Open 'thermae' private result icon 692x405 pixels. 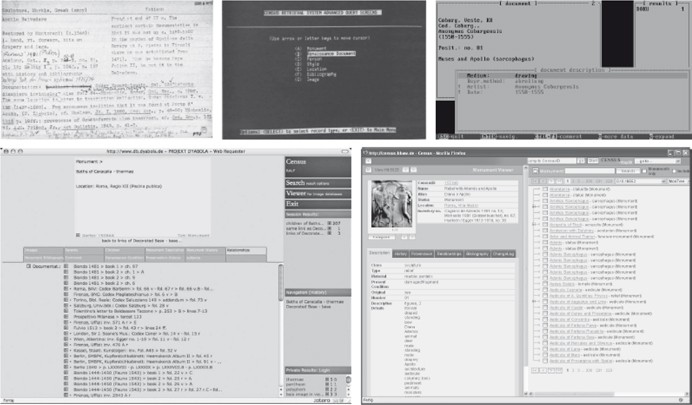327,379
